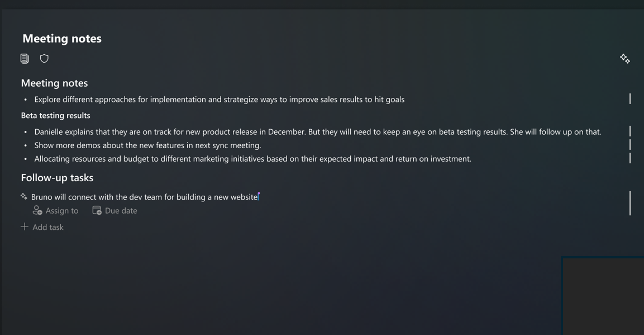Click the sparkle icon beside Bruno's task
The width and height of the screenshot is (644, 335).
[24, 196]
